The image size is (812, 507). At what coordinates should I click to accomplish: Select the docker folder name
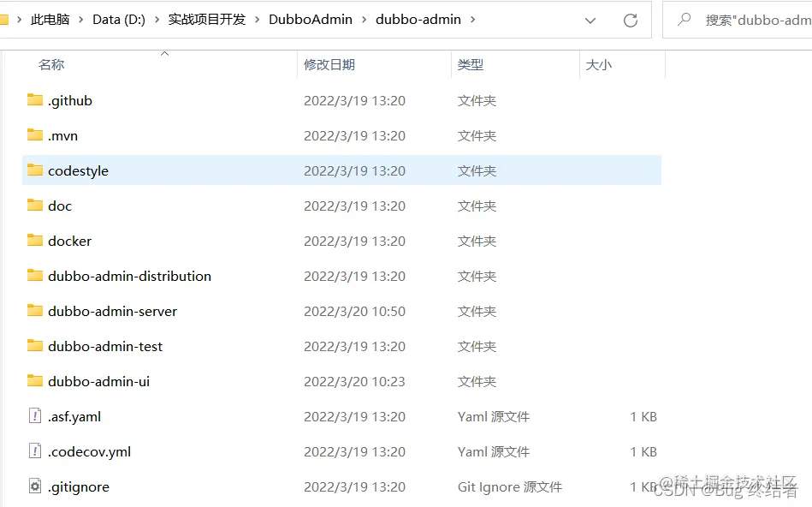pos(69,241)
